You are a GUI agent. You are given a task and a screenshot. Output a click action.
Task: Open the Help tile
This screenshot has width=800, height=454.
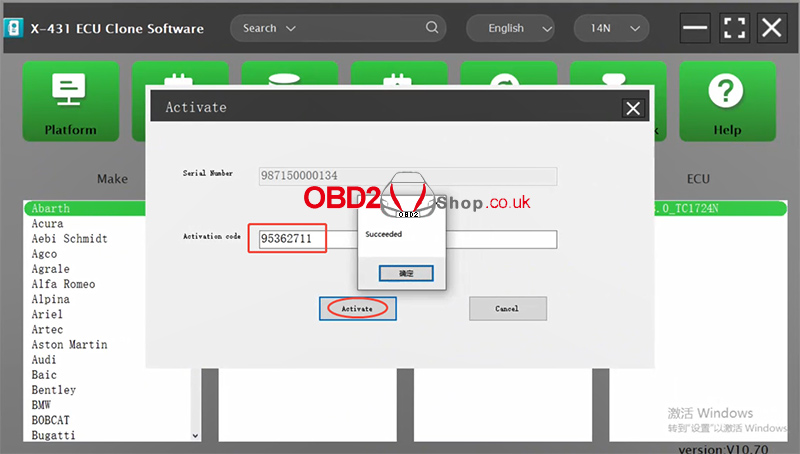point(727,101)
